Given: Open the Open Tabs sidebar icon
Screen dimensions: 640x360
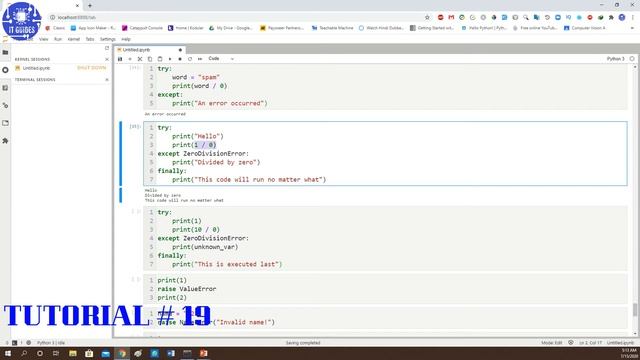Looking at the screenshot, I should tap(5, 123).
